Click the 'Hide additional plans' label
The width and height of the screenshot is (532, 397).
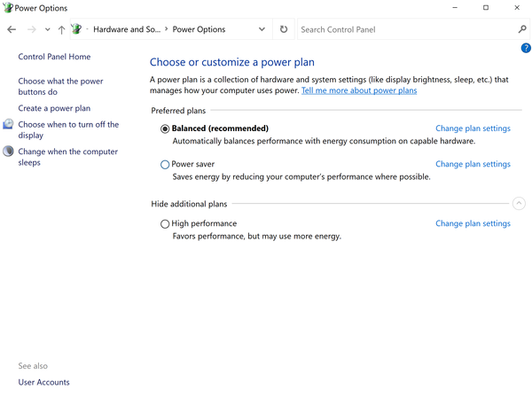point(189,204)
